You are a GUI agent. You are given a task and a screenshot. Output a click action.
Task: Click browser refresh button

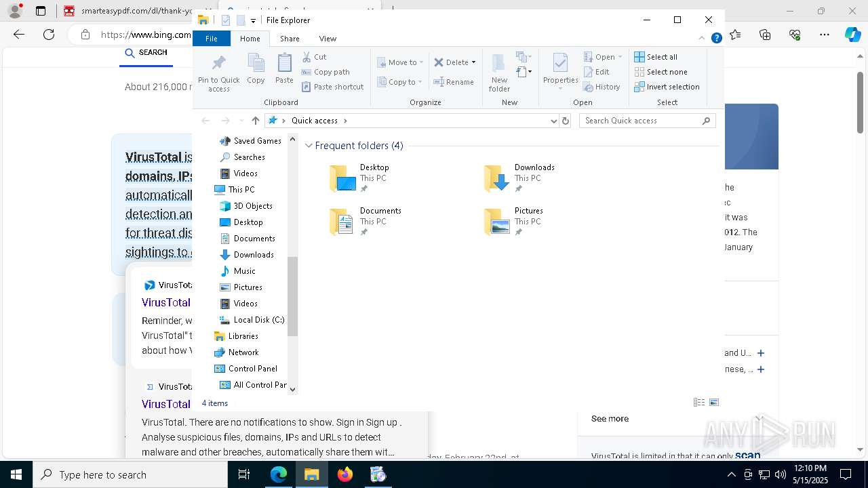click(49, 35)
